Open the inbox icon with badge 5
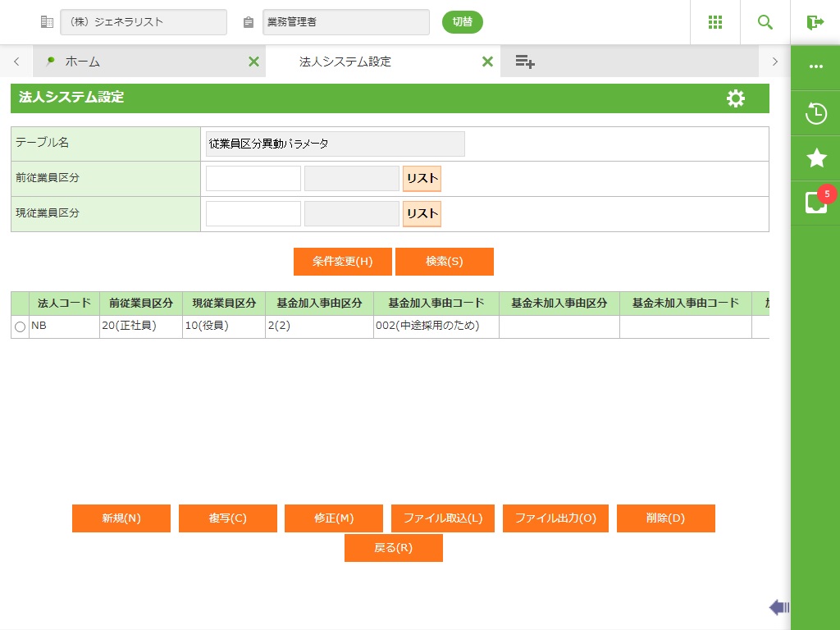The image size is (840, 630). tap(815, 203)
